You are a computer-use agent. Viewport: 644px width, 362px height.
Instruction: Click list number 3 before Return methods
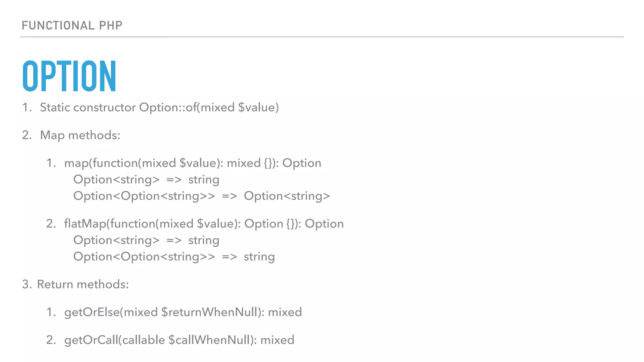coord(26,284)
